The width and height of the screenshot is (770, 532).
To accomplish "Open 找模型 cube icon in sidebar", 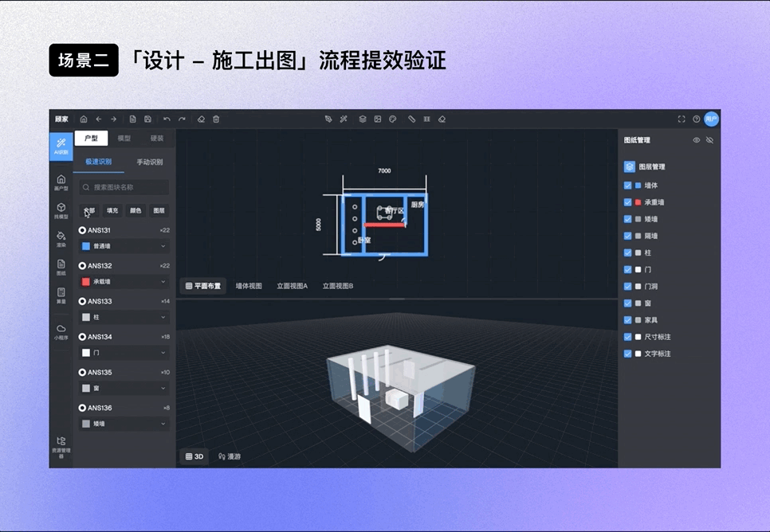I will click(61, 210).
